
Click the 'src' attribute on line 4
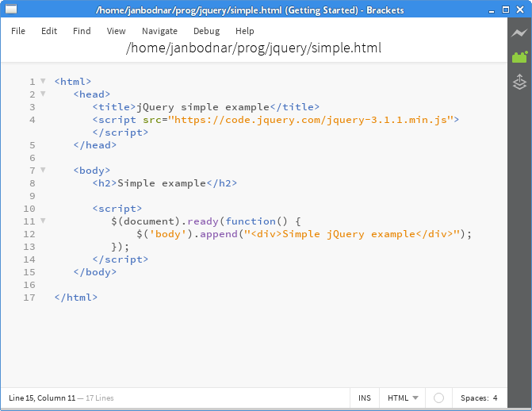click(152, 120)
